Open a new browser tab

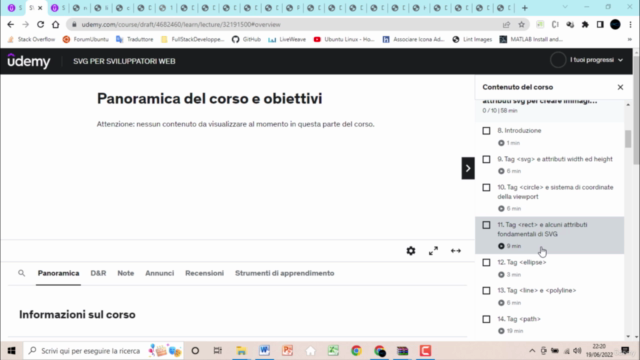(x=524, y=8)
